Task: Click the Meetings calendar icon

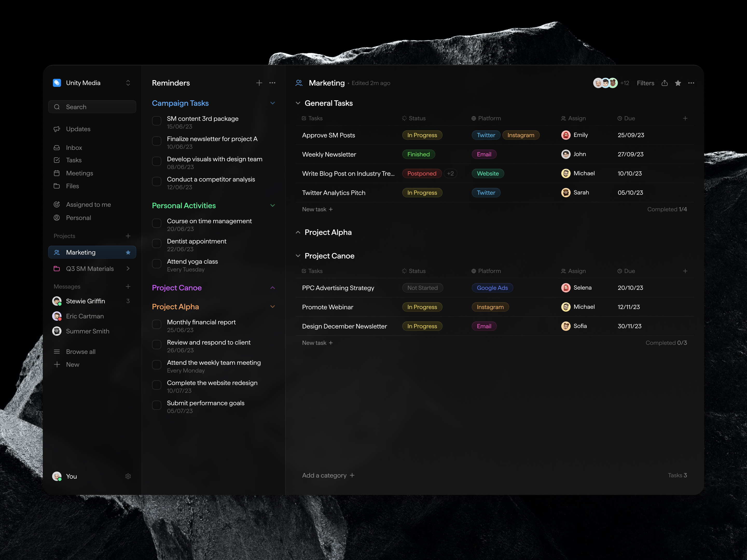Action: [57, 173]
